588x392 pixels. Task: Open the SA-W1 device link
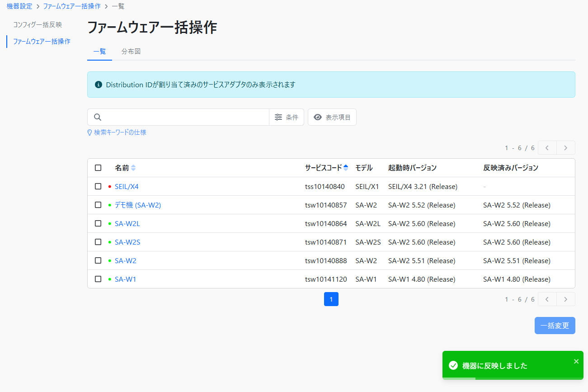point(126,279)
